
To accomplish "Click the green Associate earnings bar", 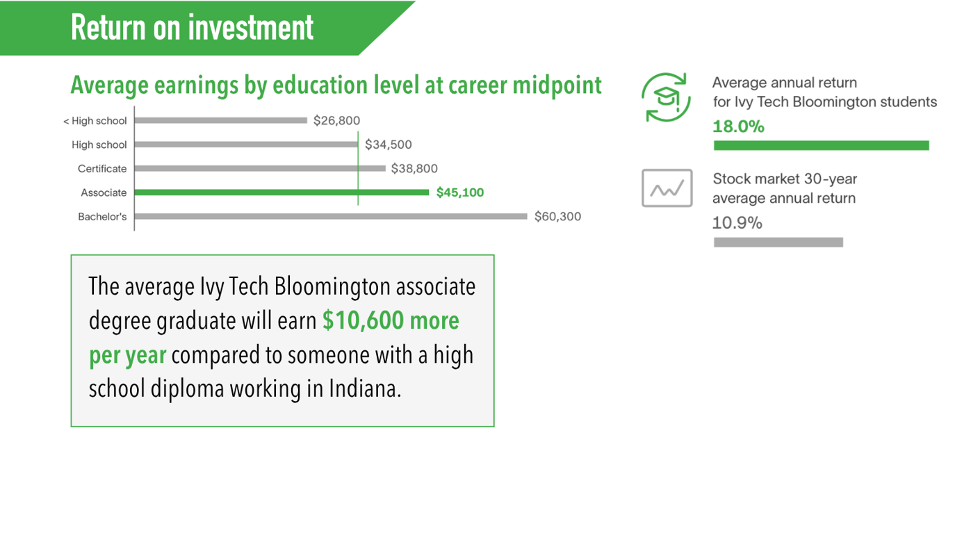I will pos(281,193).
